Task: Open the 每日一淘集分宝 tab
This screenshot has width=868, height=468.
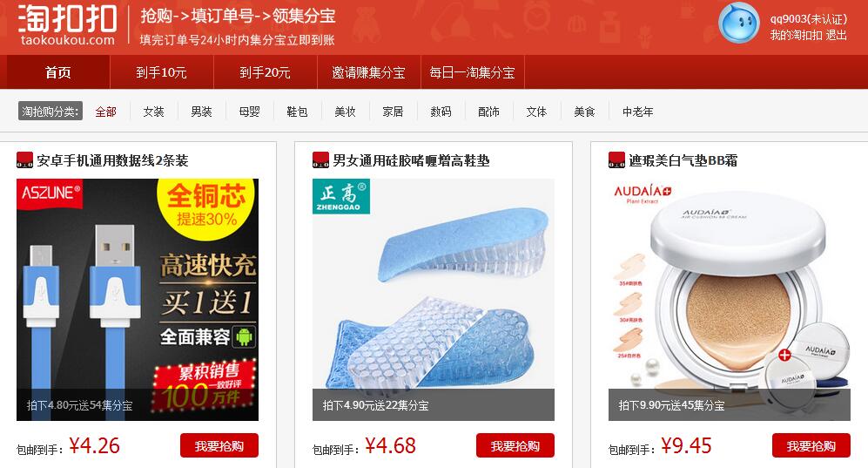Action: click(472, 72)
